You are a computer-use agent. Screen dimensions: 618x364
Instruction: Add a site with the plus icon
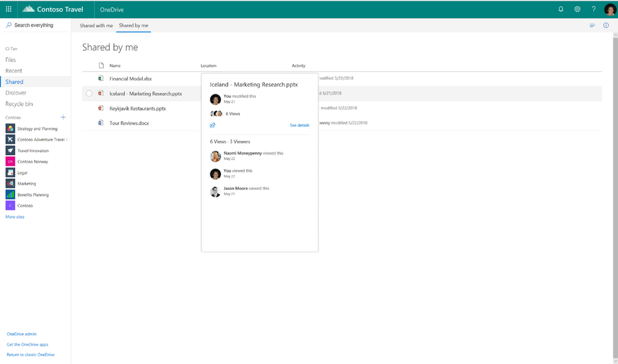coord(63,117)
